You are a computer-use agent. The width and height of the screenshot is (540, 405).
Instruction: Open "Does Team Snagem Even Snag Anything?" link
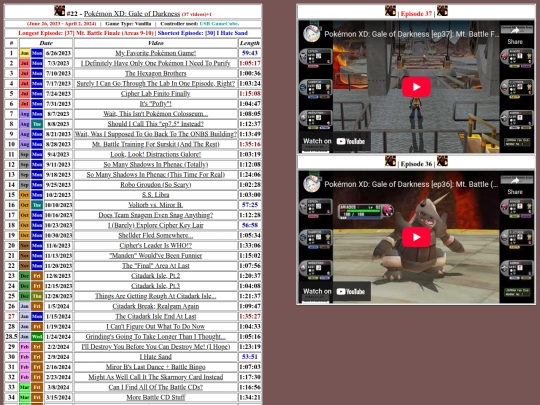tap(156, 215)
